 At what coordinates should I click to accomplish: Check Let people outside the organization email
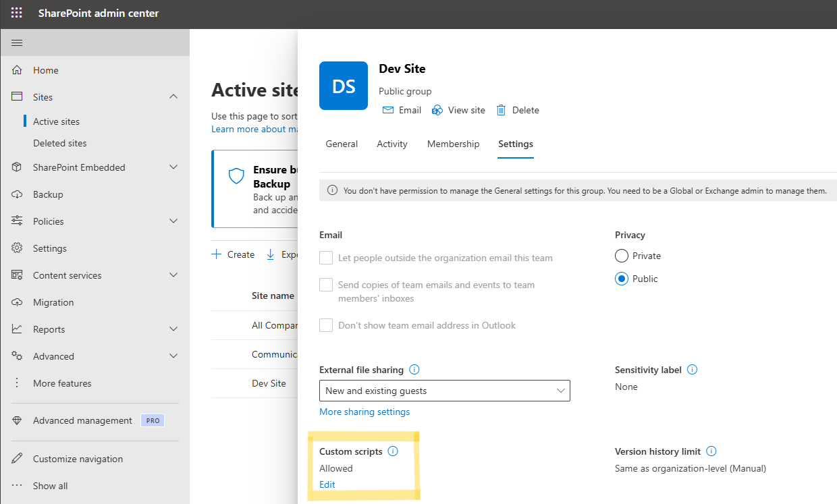tap(326, 258)
